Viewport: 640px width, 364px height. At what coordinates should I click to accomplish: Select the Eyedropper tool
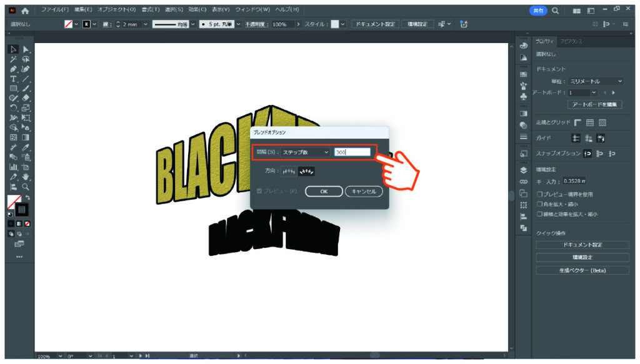tap(26, 147)
